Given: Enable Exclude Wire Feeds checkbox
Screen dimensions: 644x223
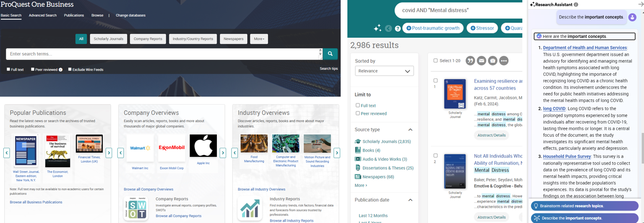Looking at the screenshot, I should coord(70,69).
